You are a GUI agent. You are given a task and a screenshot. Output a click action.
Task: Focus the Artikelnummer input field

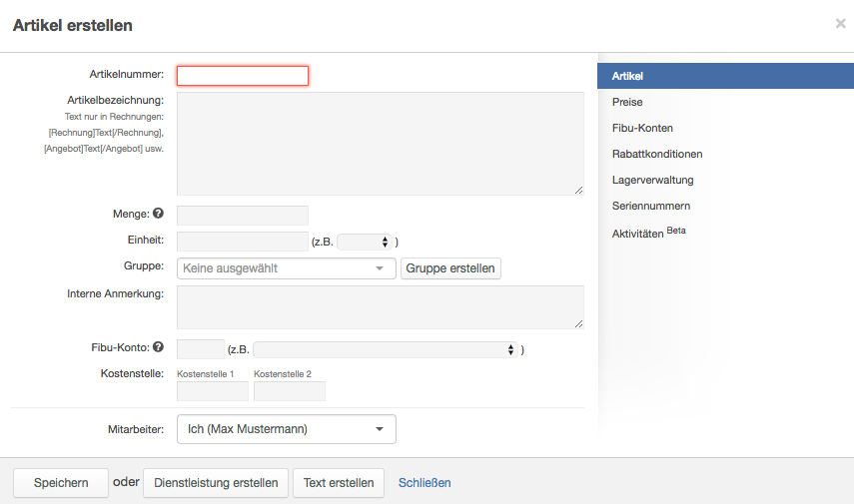(x=243, y=76)
